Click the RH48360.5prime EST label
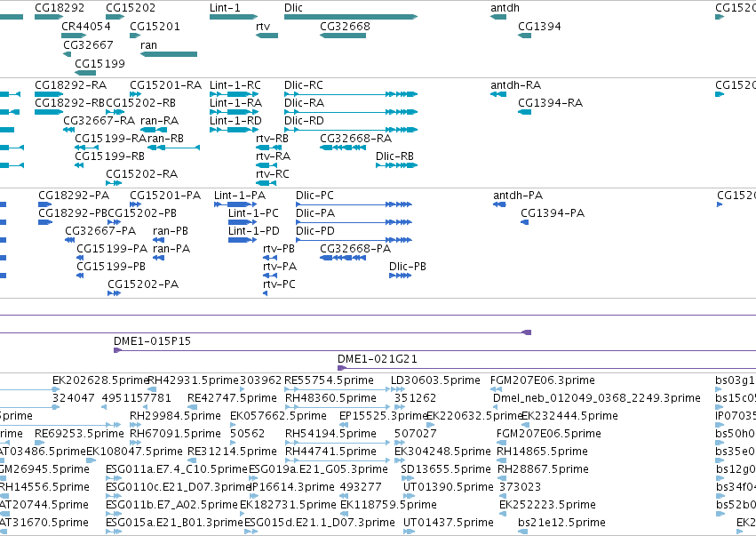The height and width of the screenshot is (536, 756). (x=330, y=398)
